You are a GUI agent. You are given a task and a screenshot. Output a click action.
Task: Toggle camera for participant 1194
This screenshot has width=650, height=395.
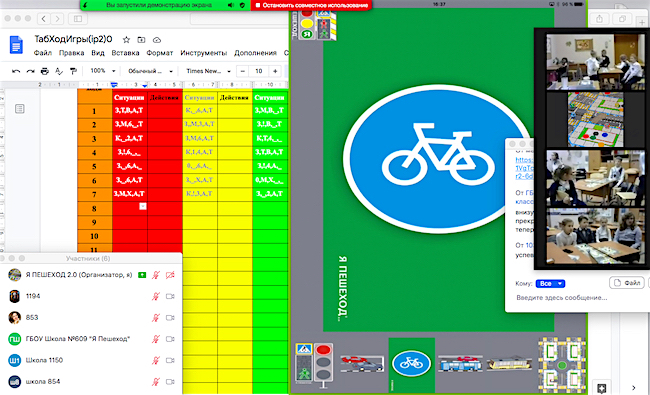pos(170,296)
